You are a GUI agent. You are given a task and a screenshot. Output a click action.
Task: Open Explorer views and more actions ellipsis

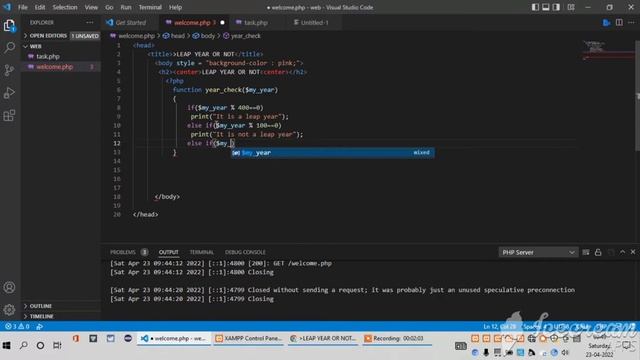(89, 22)
